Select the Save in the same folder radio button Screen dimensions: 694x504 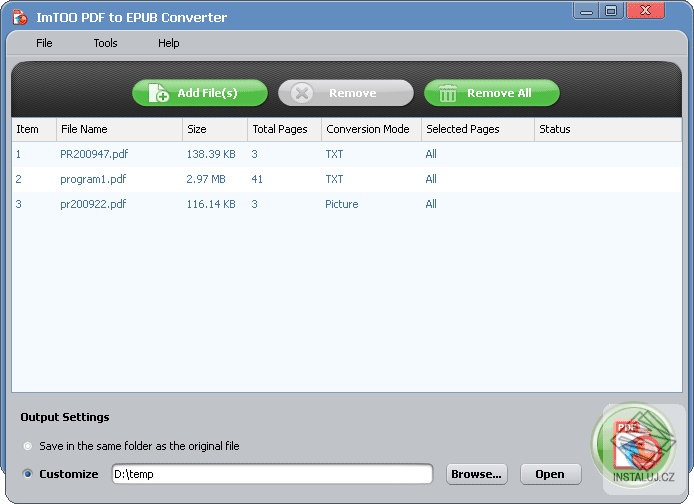coord(28,446)
